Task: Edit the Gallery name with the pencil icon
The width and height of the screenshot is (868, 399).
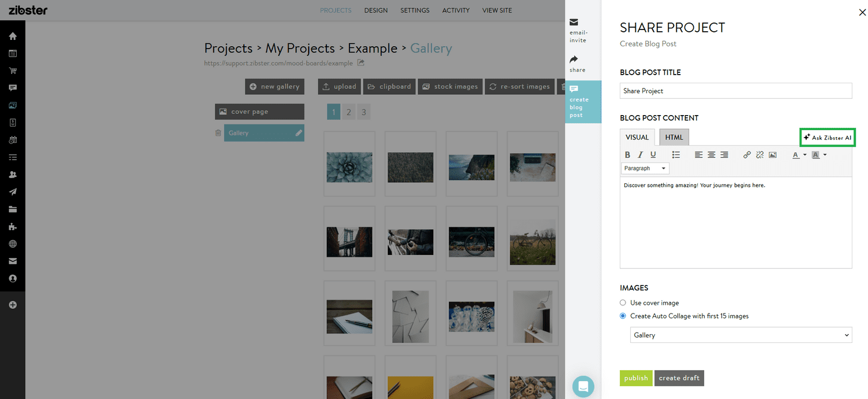Action: tap(299, 133)
